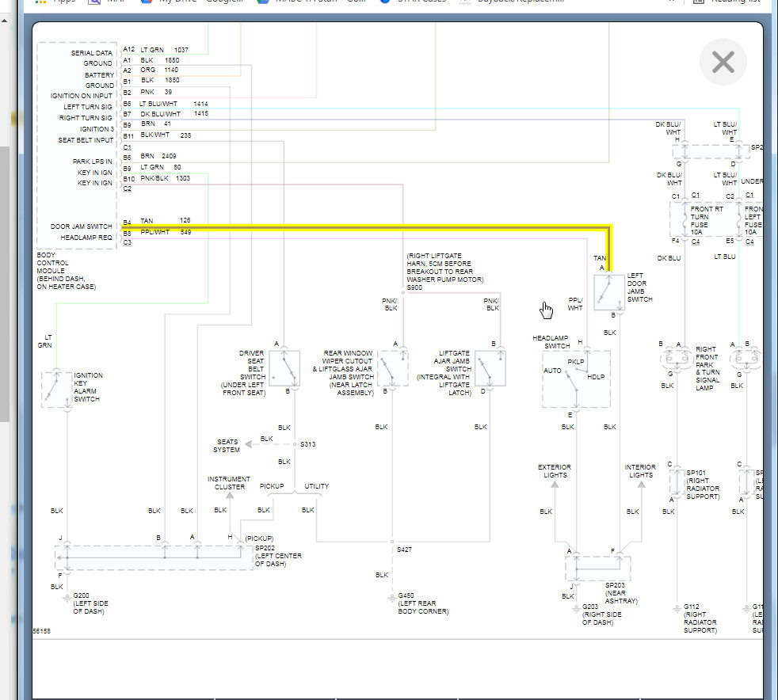Viewport: 778px width, 700px height.
Task: Click the Body Control Module connector box
Action: 78,146
